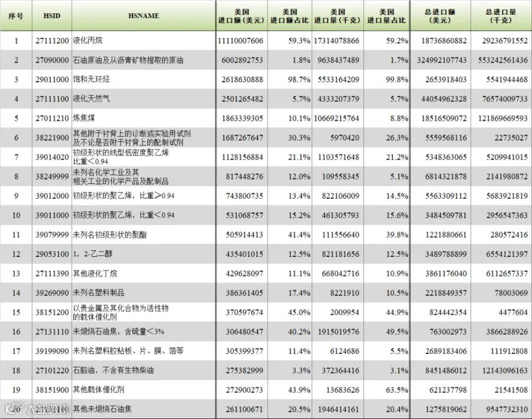Select value 11110007606
The image size is (532, 419).
pos(240,41)
